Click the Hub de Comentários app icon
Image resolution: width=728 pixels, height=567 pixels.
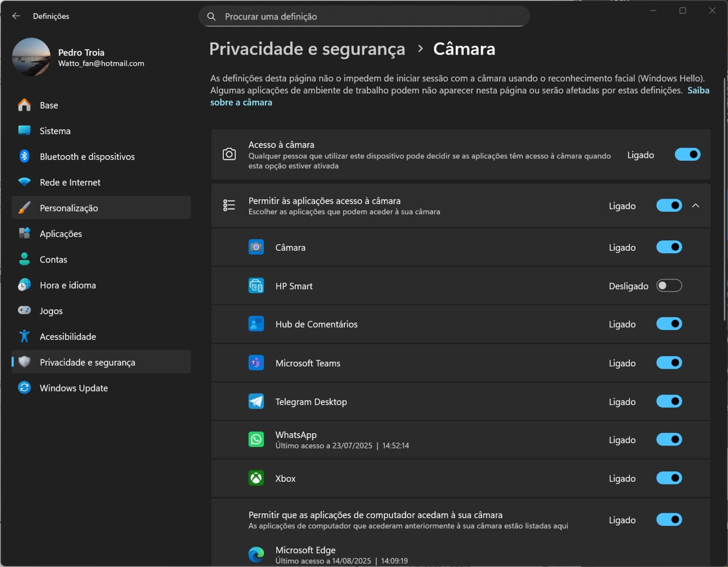(256, 324)
